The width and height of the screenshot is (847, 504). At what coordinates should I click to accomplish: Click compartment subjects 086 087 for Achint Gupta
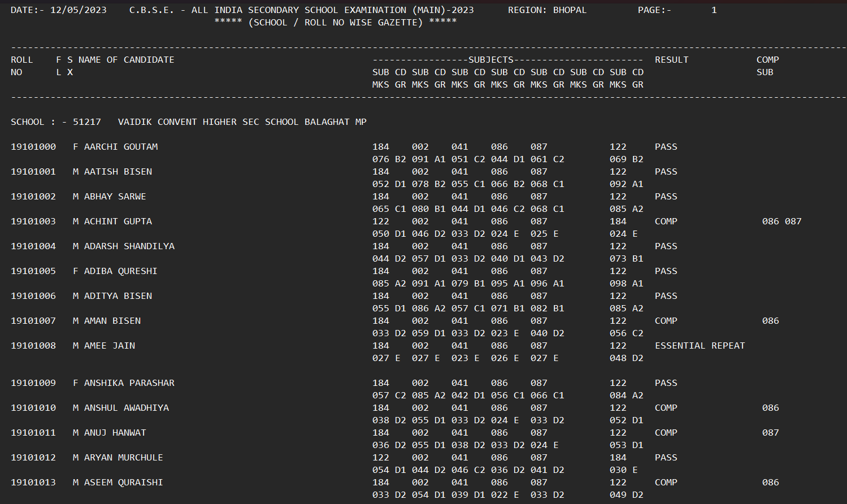781,221
